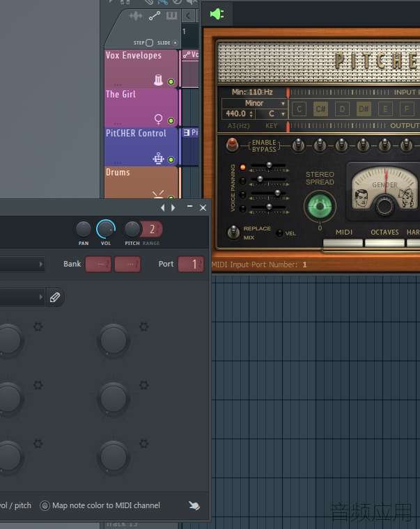The width and height of the screenshot is (420, 529).
Task: Click the pencil edit icon beside dropdown
Action: 55,297
